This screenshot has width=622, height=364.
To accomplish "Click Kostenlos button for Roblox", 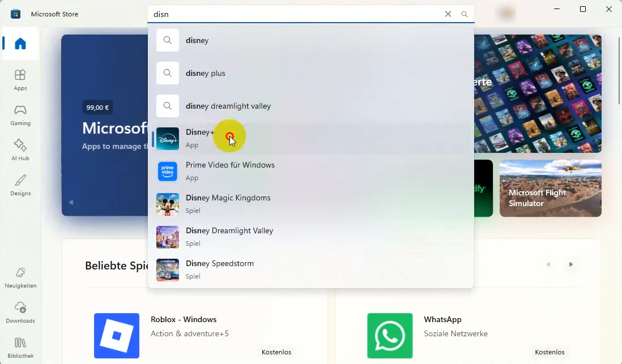I will coord(276,352).
